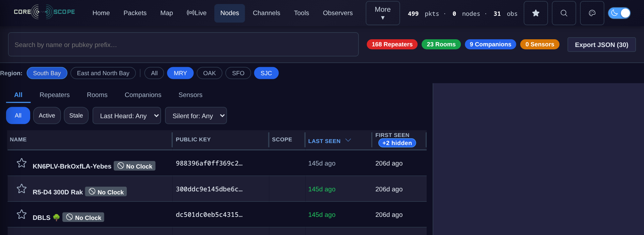
Task: Click the tree emoji next to DBLS
Action: click(x=56, y=218)
